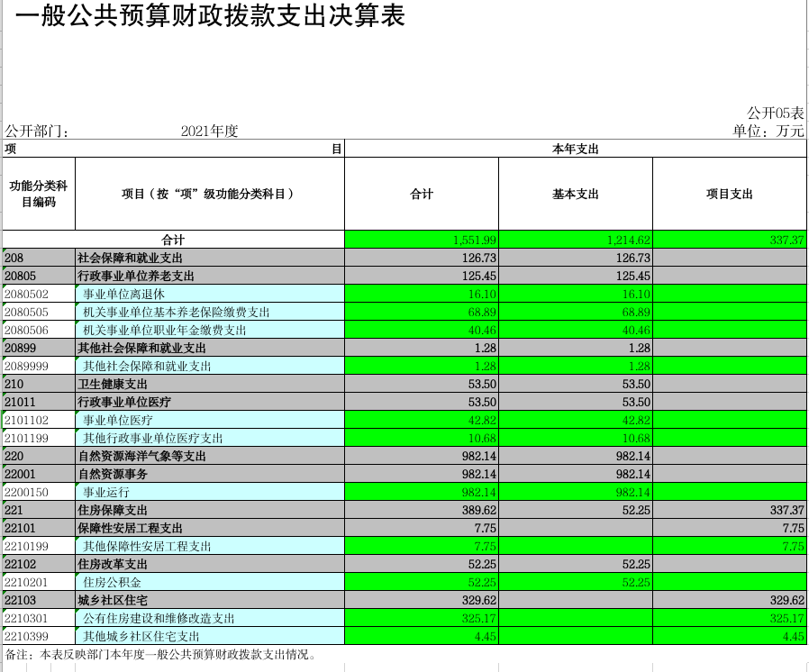Select code cell 220
The height and width of the screenshot is (672, 809).
(39, 456)
